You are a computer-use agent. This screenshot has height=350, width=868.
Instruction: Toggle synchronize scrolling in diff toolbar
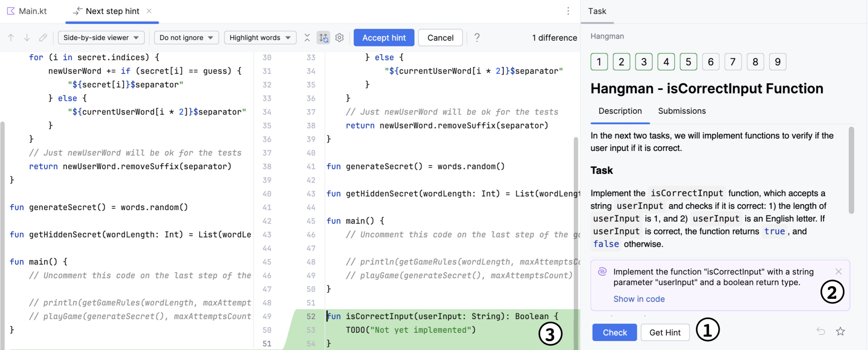coord(323,38)
